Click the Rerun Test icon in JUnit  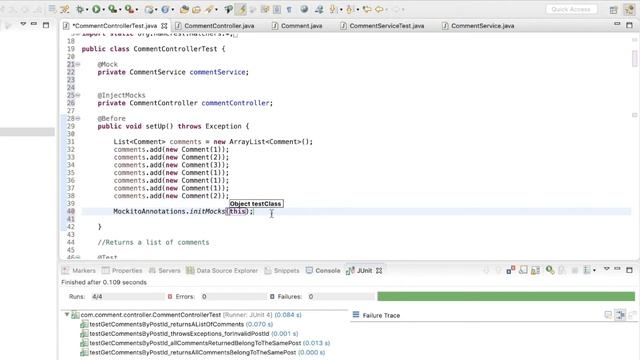(x=550, y=270)
